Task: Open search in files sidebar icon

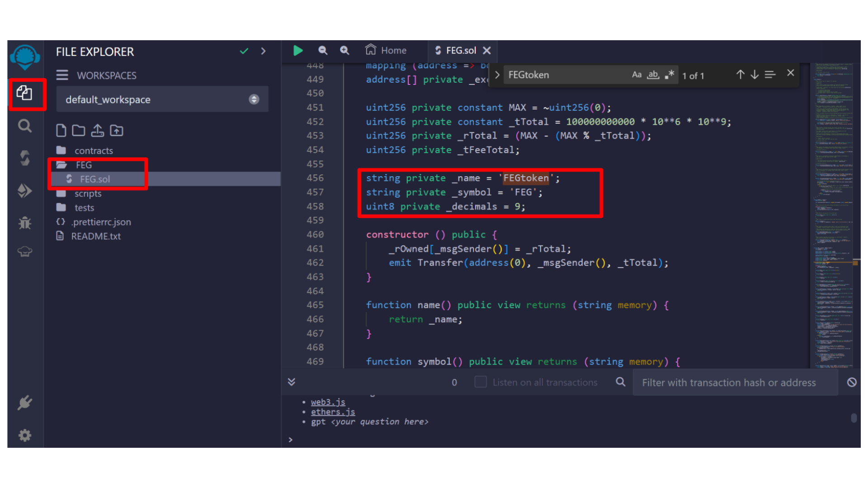Action: pyautogui.click(x=25, y=126)
